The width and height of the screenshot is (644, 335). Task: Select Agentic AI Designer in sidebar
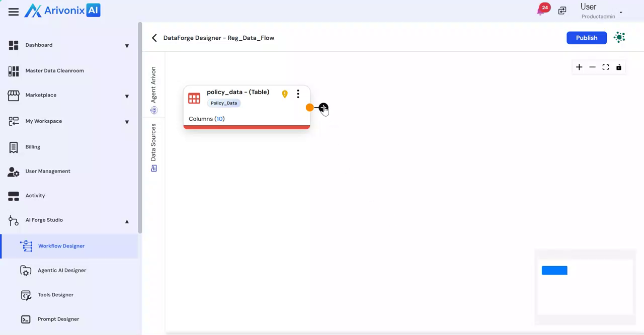(62, 271)
